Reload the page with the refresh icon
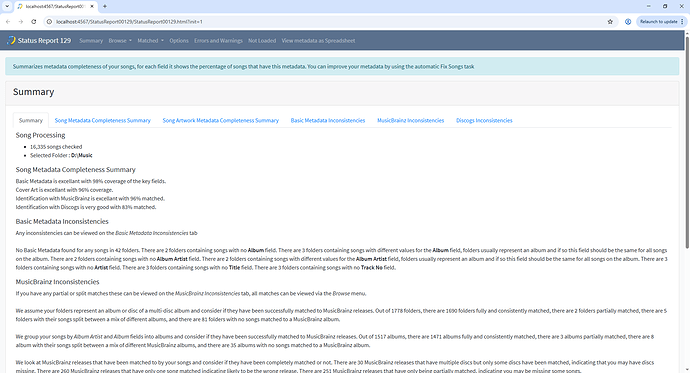The width and height of the screenshot is (690, 373). [33, 22]
